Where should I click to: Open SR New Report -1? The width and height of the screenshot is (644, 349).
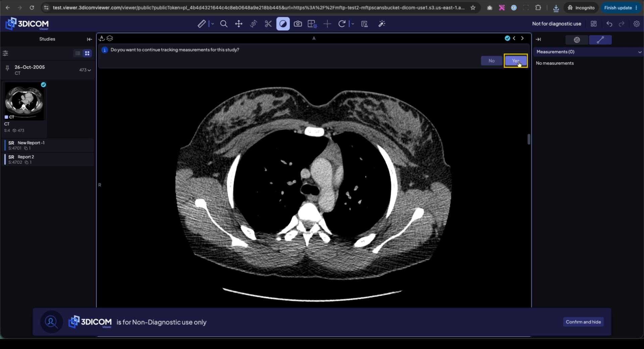(49, 145)
